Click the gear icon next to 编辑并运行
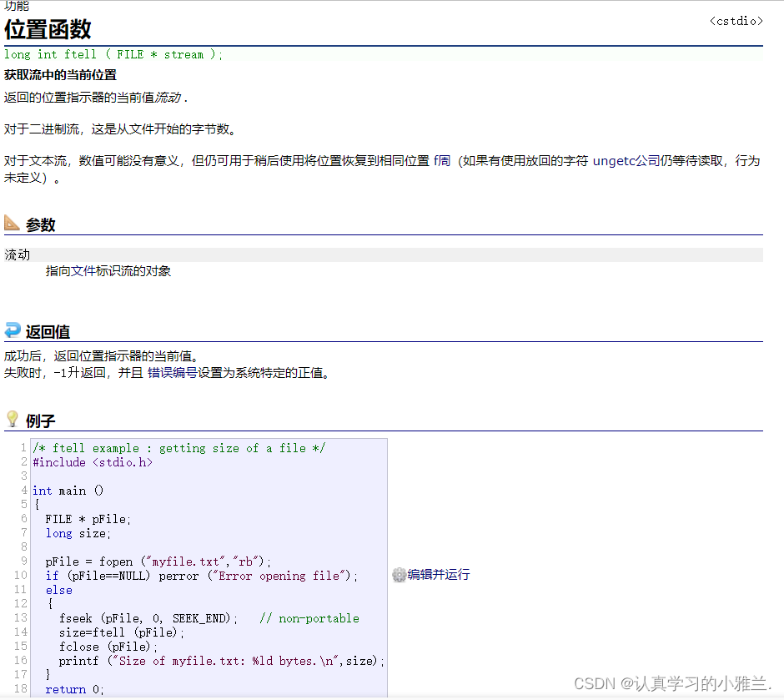 (x=399, y=575)
